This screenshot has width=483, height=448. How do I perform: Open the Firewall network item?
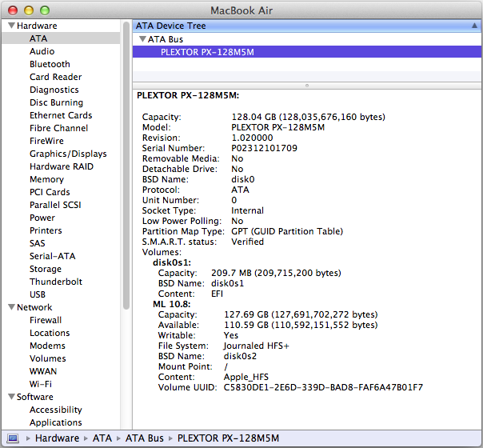tap(46, 320)
